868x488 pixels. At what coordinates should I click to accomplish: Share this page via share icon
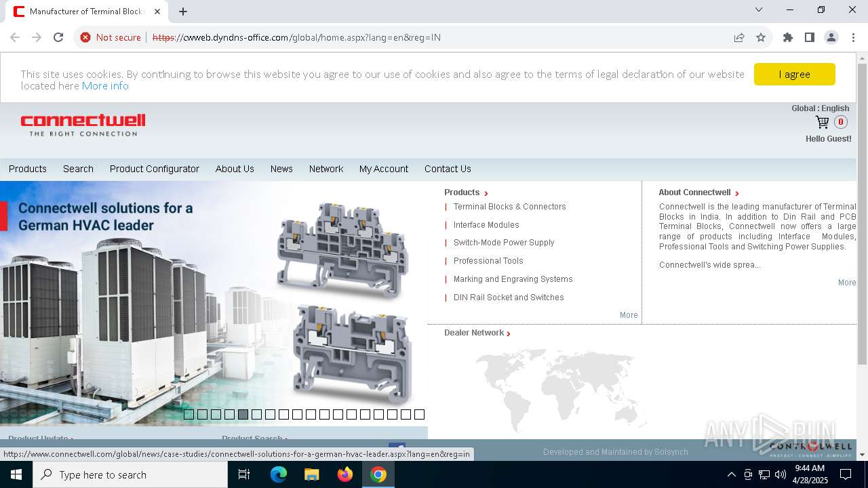click(739, 37)
